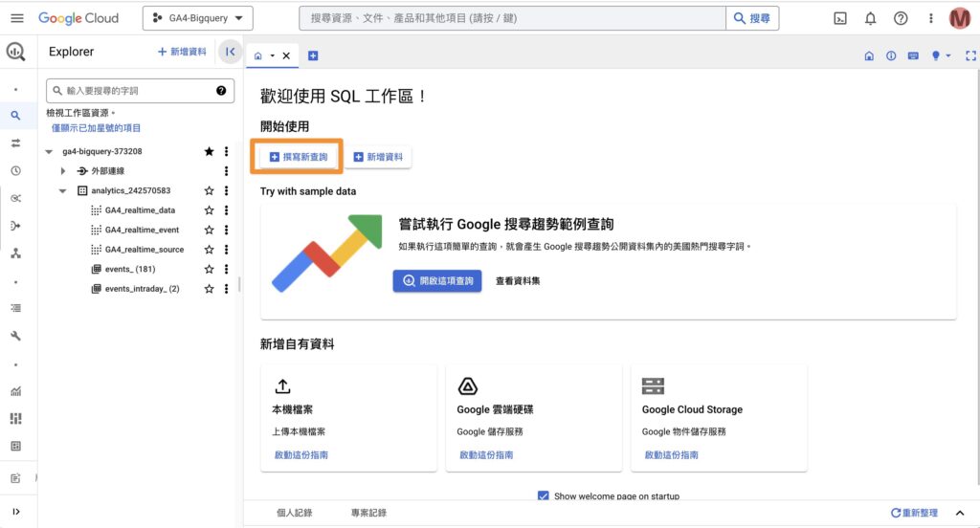Click the info icon at top right toolbar
Screen dimensions: 980x528
(891, 55)
